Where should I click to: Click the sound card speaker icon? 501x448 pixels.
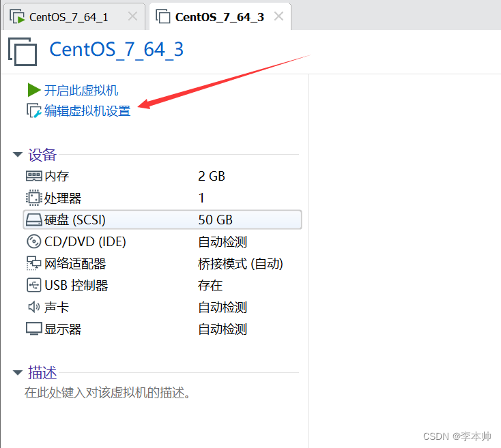pos(34,307)
